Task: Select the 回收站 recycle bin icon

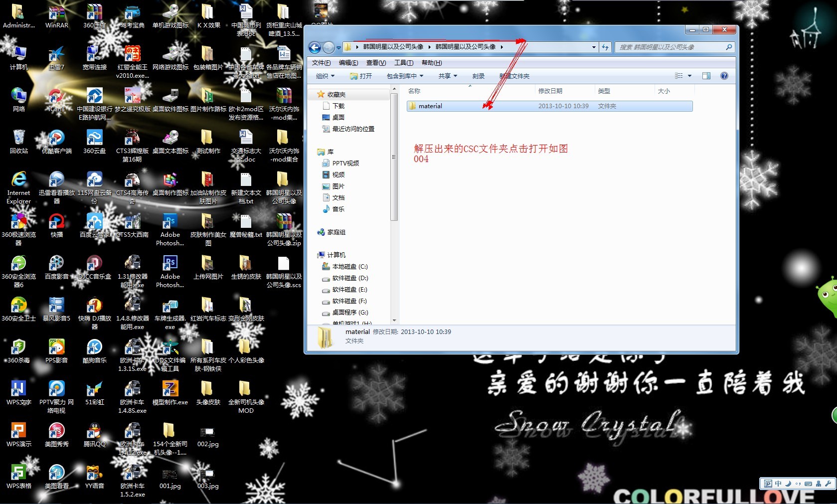Action: [19, 142]
